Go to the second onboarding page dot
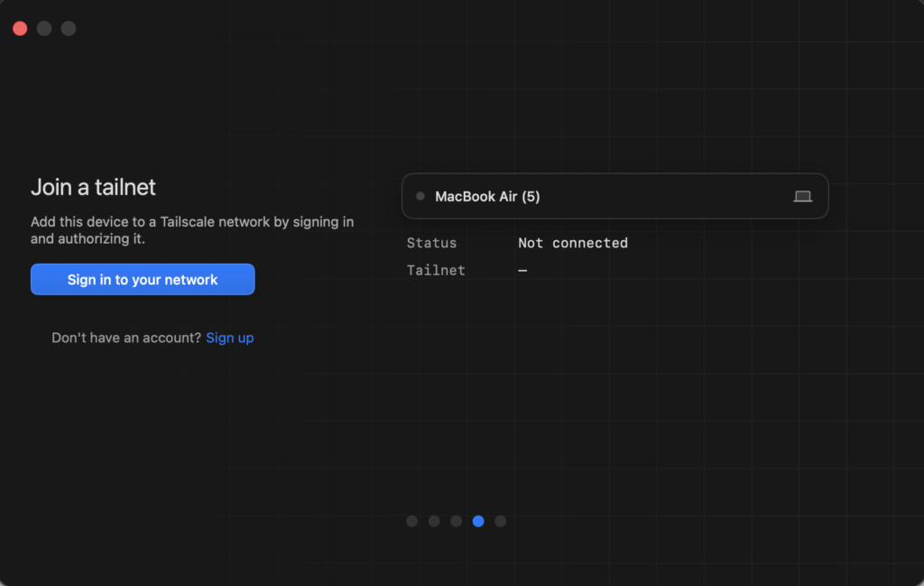Viewport: 924px width, 586px height. coord(434,521)
